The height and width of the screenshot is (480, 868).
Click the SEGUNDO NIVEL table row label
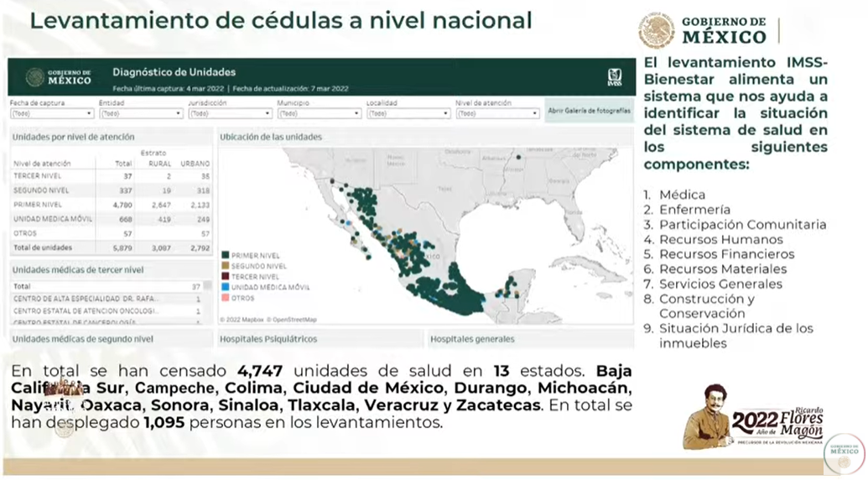[41, 190]
